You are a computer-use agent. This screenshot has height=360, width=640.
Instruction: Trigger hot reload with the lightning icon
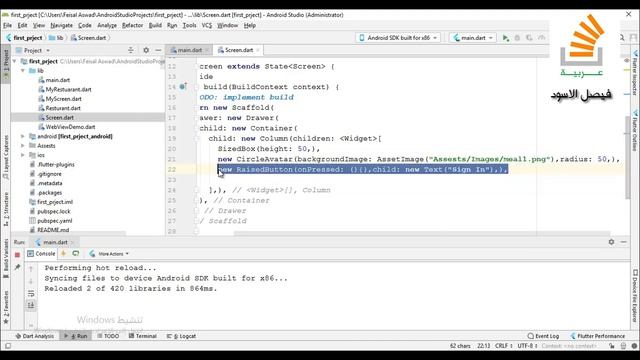63,253
